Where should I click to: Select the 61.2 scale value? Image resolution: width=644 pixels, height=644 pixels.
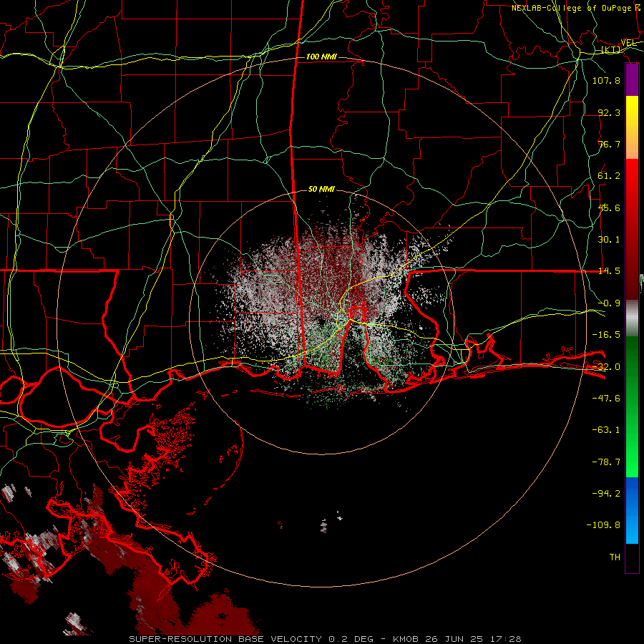pyautogui.click(x=609, y=176)
